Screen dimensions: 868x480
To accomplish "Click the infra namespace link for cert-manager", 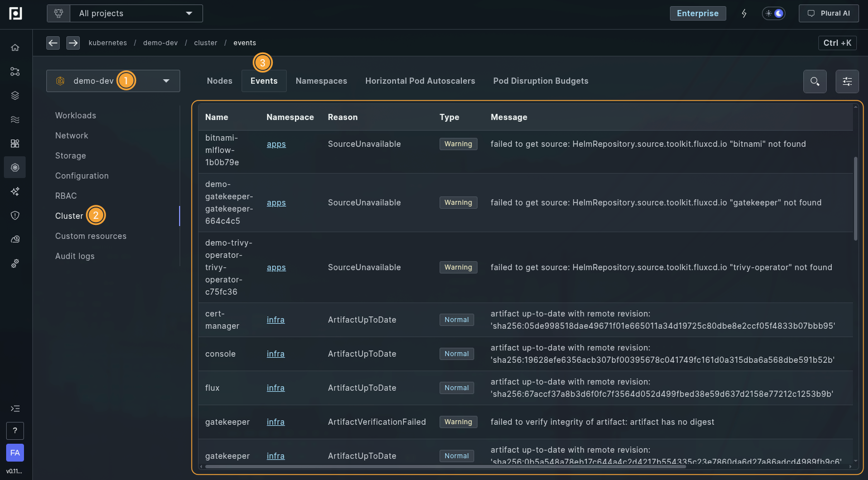I will coord(276,320).
